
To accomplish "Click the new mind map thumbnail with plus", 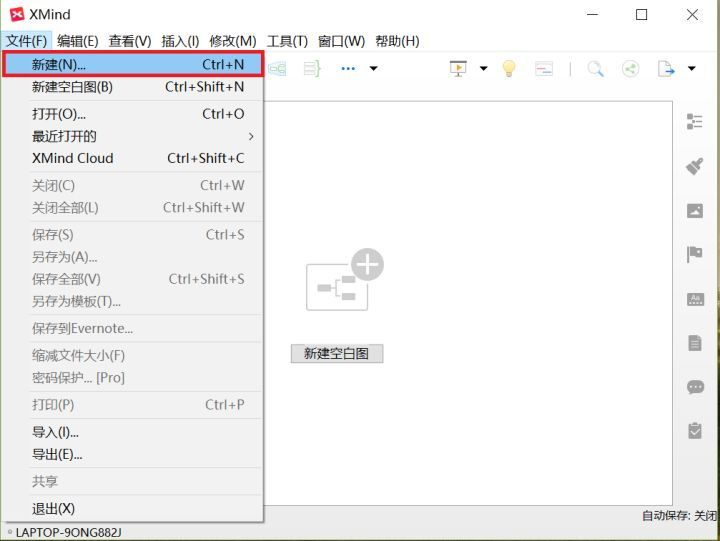I will click(344, 280).
